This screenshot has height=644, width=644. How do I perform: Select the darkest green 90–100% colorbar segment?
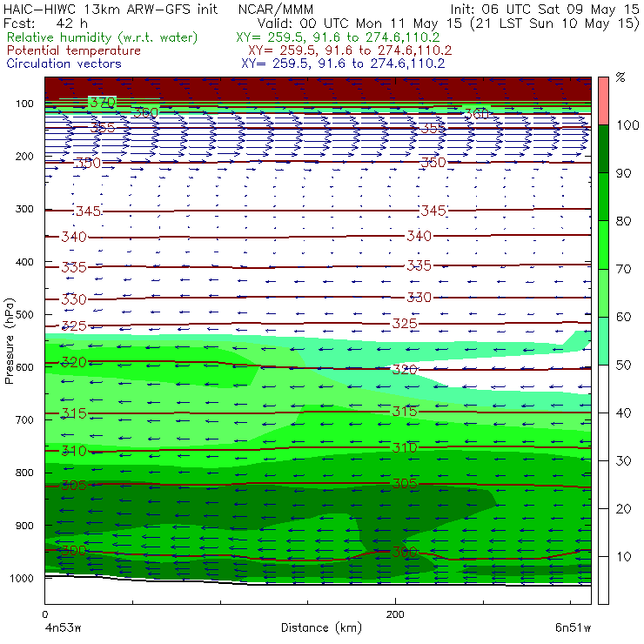603,149
